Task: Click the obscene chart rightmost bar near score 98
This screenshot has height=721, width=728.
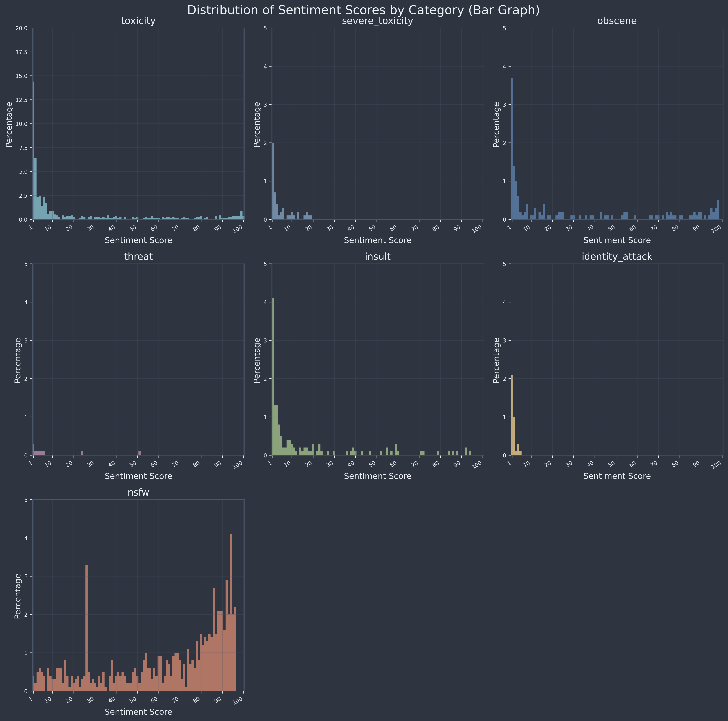Action: (x=718, y=210)
